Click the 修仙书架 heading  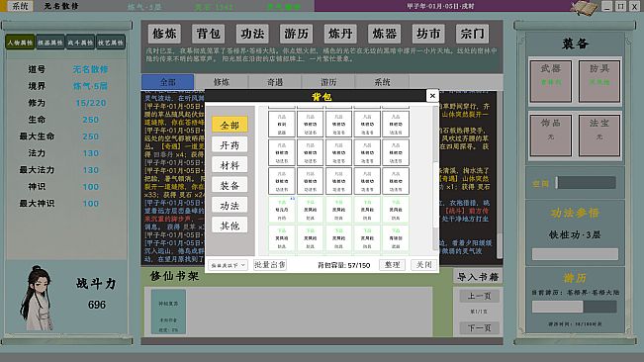[x=174, y=276]
